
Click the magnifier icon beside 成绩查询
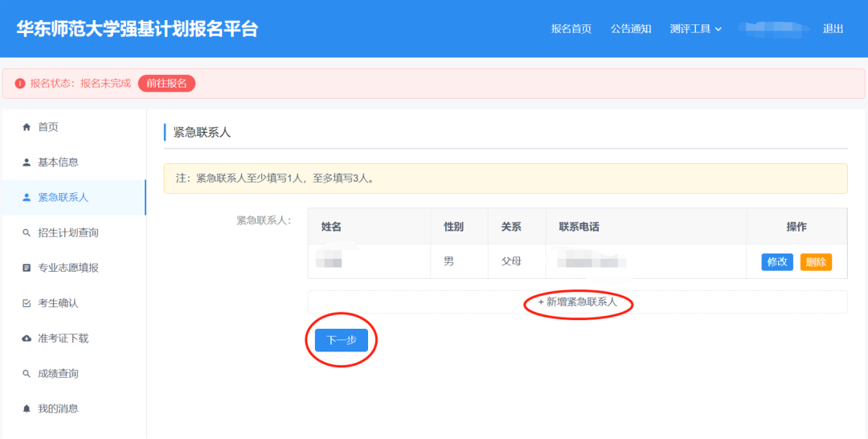click(27, 374)
